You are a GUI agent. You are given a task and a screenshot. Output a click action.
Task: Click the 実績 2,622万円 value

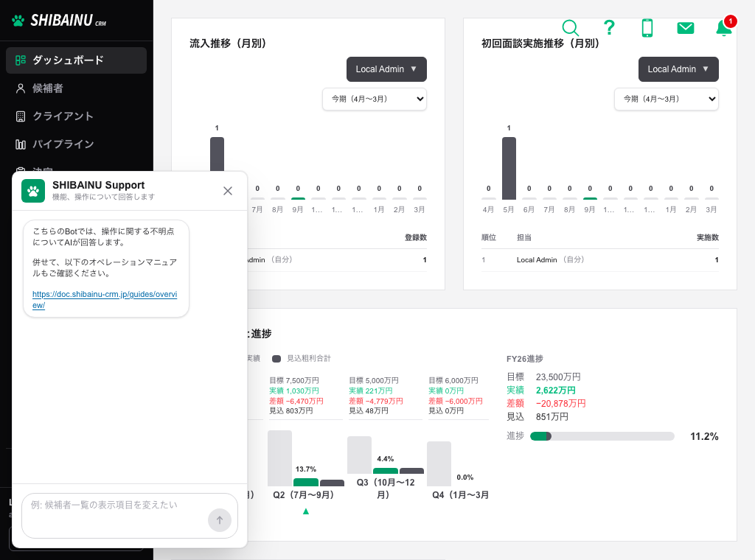click(x=556, y=391)
